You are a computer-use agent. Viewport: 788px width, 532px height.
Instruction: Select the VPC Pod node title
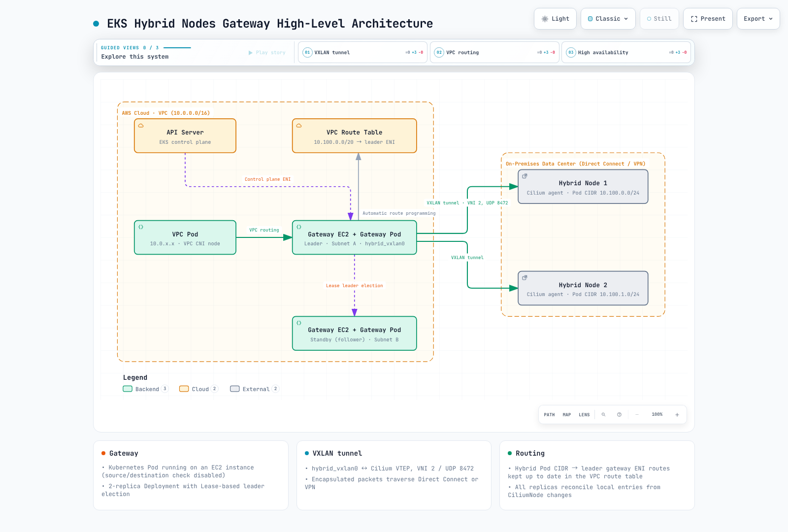click(x=185, y=234)
